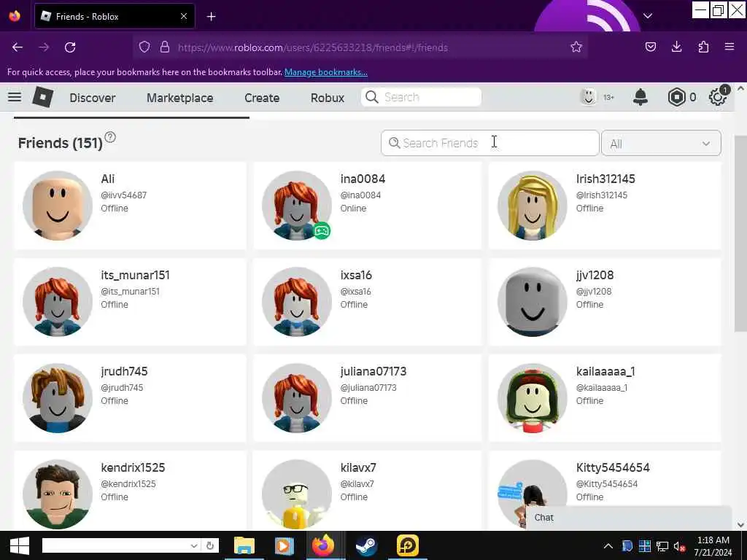Open the settings gear icon
The width and height of the screenshot is (747, 560).
click(718, 97)
